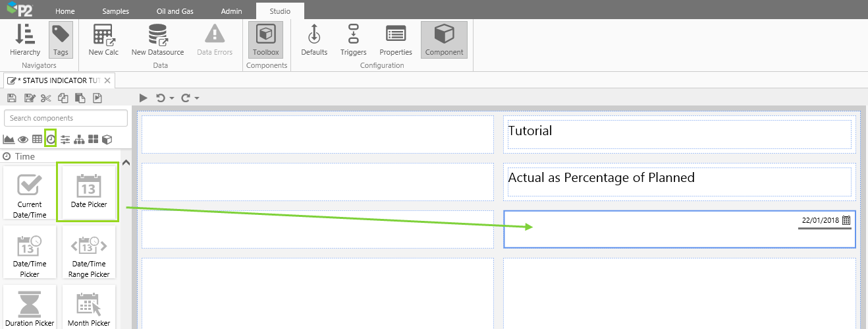The width and height of the screenshot is (868, 329).
Task: Filter toolbox by Time components
Action: (x=51, y=139)
